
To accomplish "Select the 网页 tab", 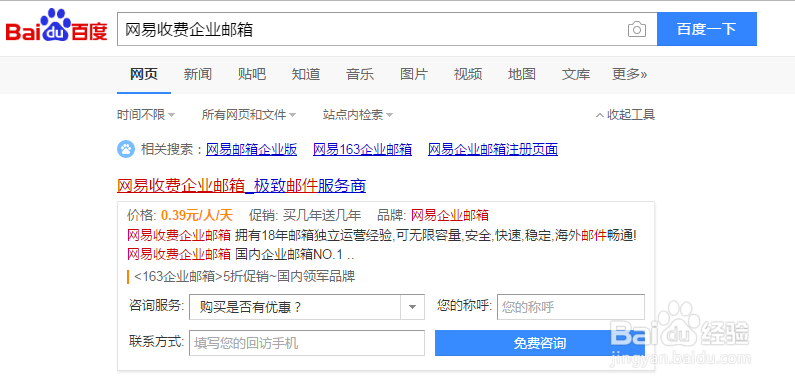I will pyautogui.click(x=144, y=75).
